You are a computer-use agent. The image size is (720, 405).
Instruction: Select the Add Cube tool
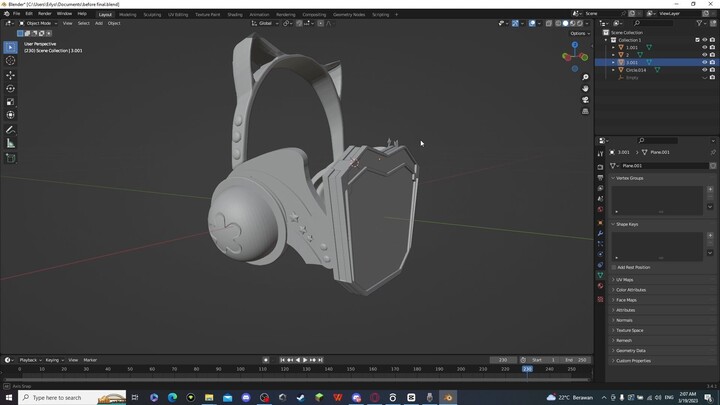click(x=11, y=158)
